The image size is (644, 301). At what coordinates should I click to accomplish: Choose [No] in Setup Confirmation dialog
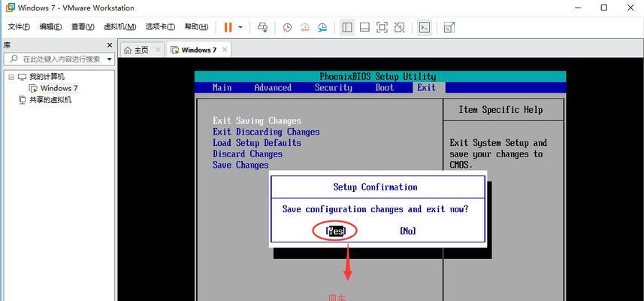408,232
